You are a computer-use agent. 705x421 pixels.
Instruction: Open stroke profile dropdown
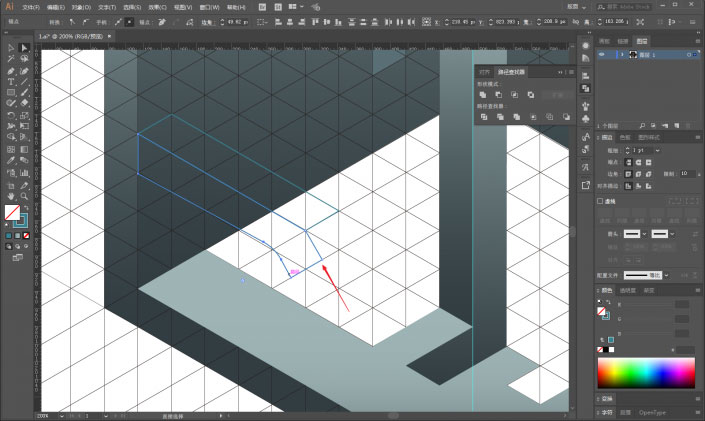666,275
